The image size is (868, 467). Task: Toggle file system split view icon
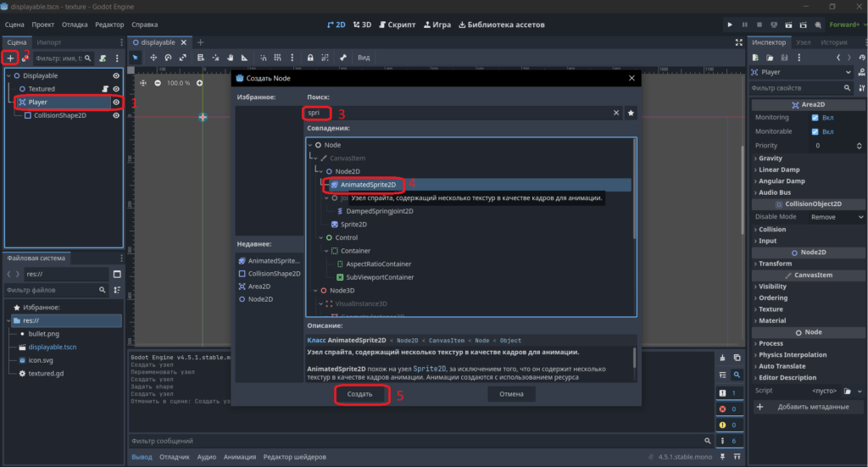click(x=117, y=274)
